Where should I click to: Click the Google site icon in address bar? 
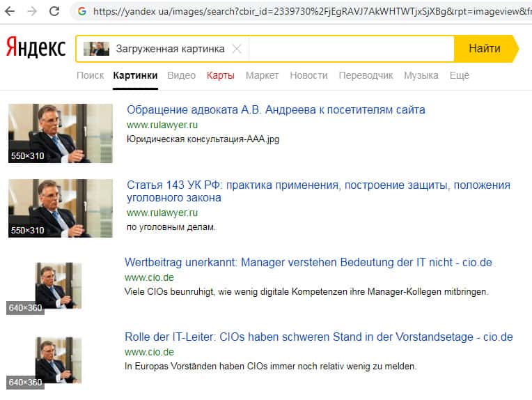pyautogui.click(x=81, y=11)
